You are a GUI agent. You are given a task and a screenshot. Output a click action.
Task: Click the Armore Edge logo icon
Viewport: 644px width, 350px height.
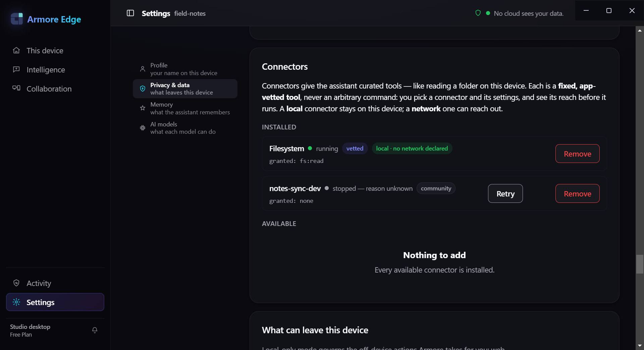(x=16, y=19)
